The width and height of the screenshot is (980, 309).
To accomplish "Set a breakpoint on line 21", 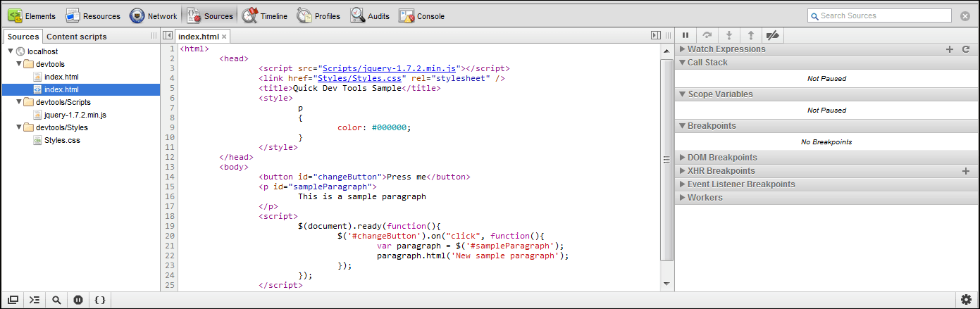I will [169, 246].
